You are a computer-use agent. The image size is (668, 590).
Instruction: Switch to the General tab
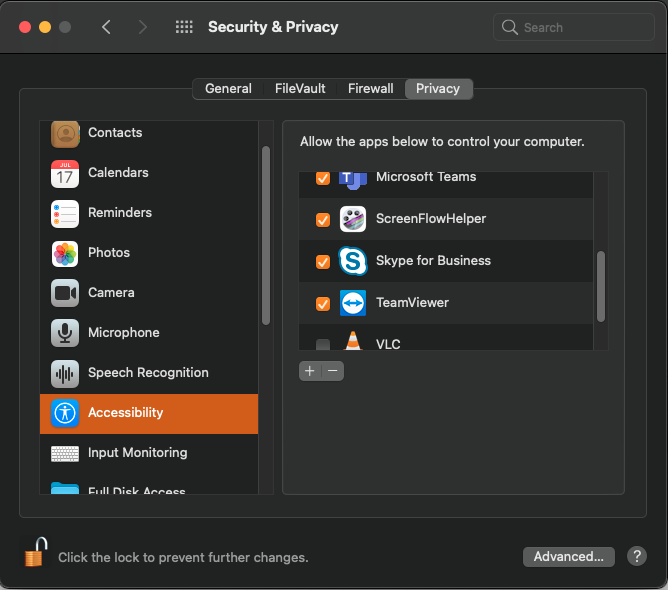(x=228, y=89)
